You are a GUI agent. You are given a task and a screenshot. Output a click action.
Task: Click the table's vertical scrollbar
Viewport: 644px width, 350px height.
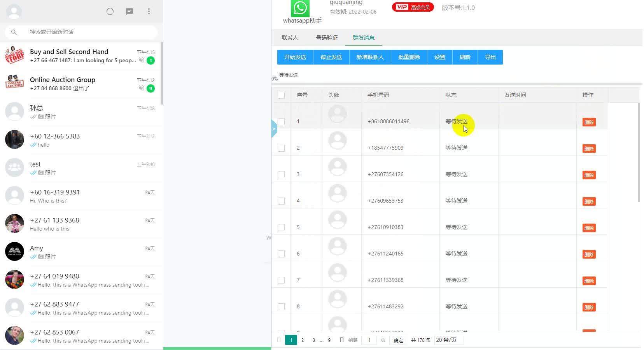(639, 152)
